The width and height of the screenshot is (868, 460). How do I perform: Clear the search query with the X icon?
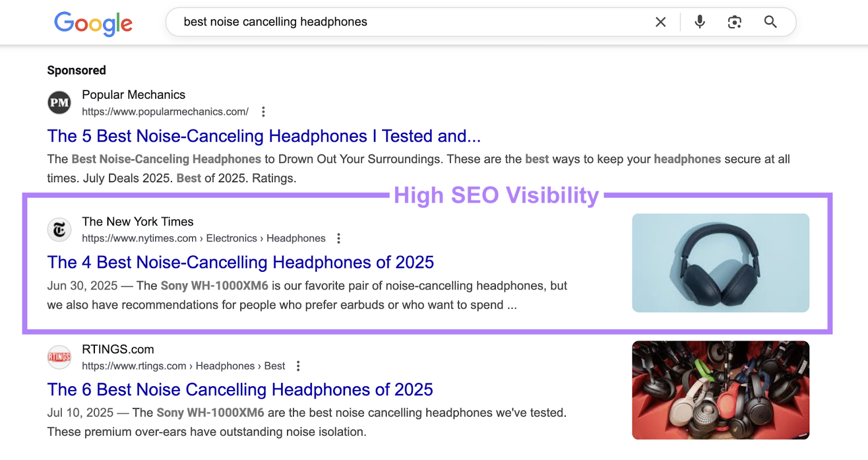tap(661, 22)
